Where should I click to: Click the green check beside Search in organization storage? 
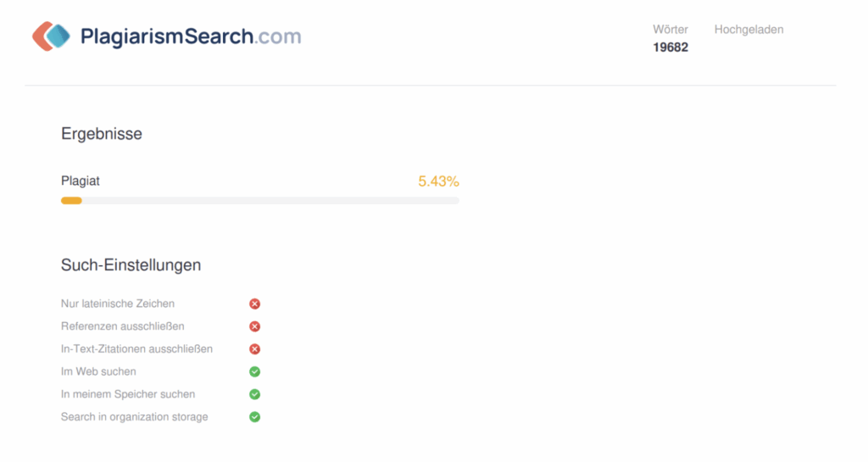point(254,417)
